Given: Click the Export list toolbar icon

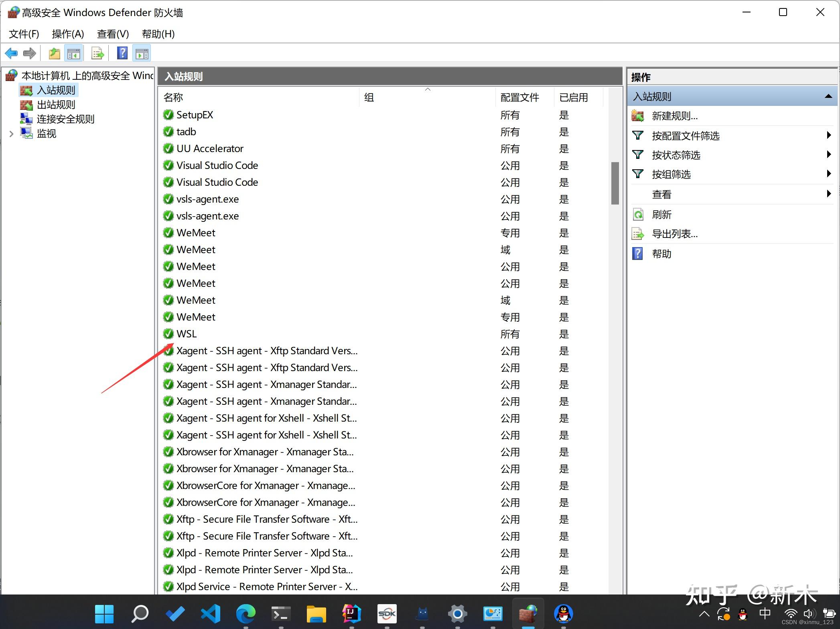Looking at the screenshot, I should 97,53.
